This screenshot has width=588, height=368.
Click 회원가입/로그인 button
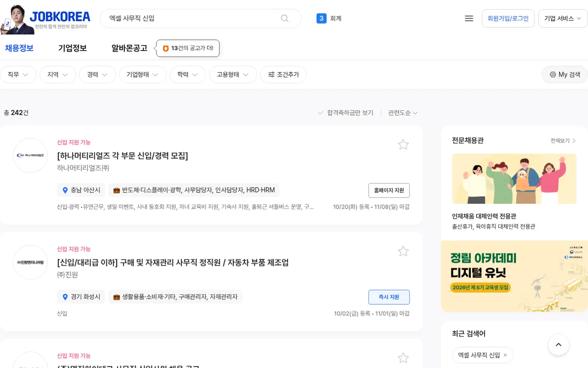point(508,18)
